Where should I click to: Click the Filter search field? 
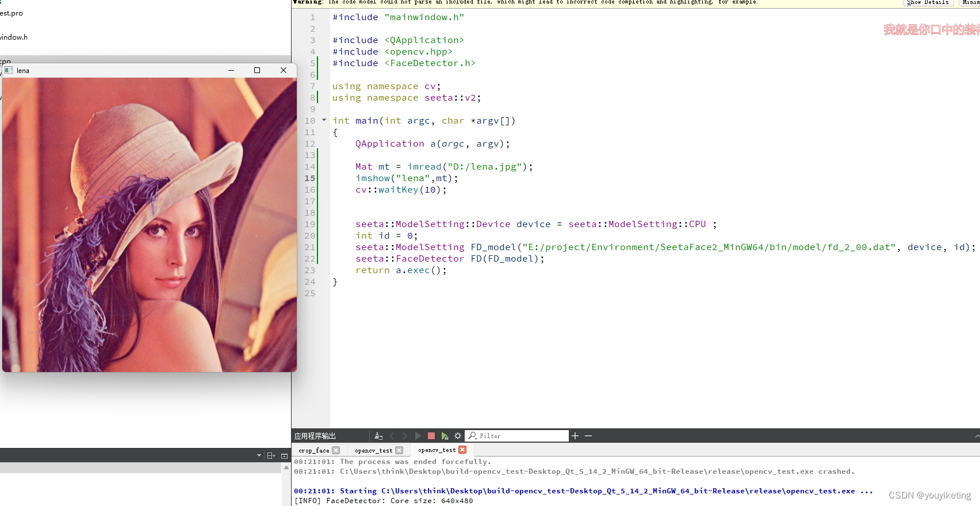pyautogui.click(x=516, y=436)
